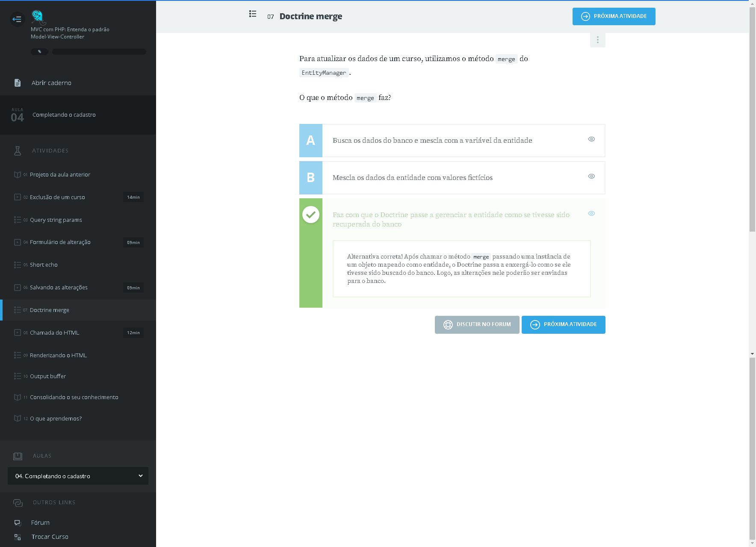Toggle eye icon on the correct alternative
Viewport: 756px width, 547px height.
coord(591,214)
